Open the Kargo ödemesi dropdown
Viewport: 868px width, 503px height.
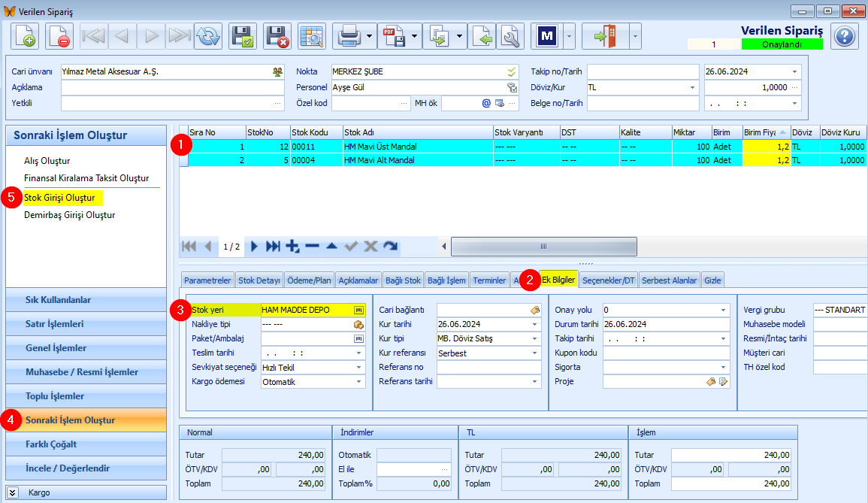click(x=358, y=382)
